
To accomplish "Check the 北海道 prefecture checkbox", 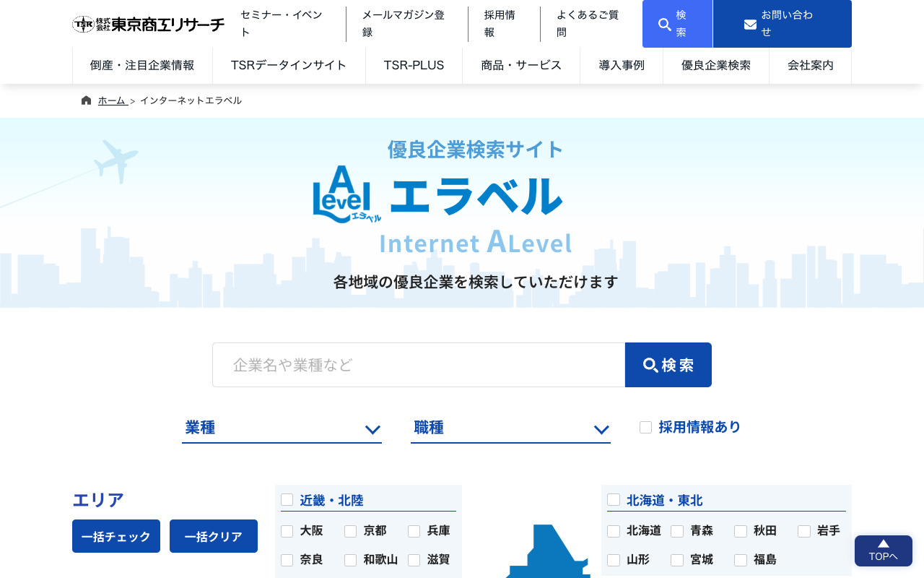I will (x=614, y=531).
